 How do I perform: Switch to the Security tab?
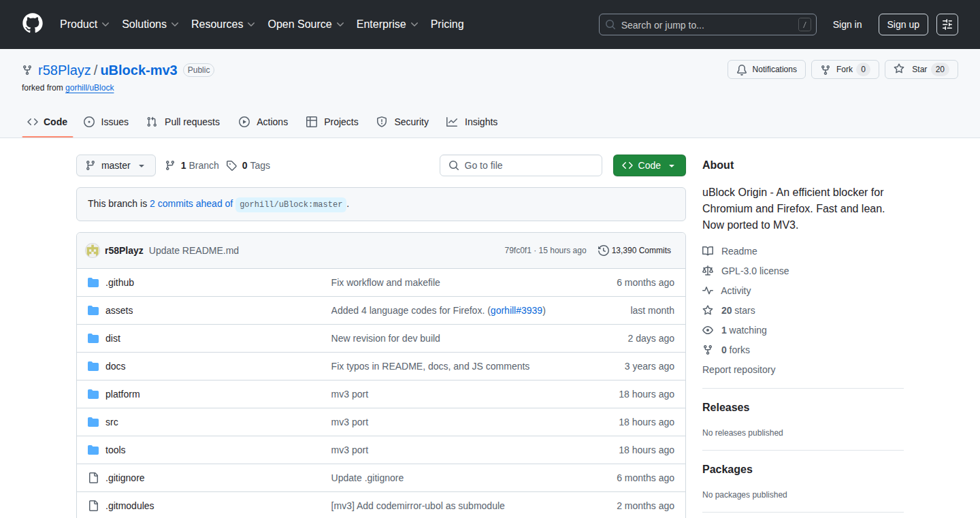coord(403,122)
